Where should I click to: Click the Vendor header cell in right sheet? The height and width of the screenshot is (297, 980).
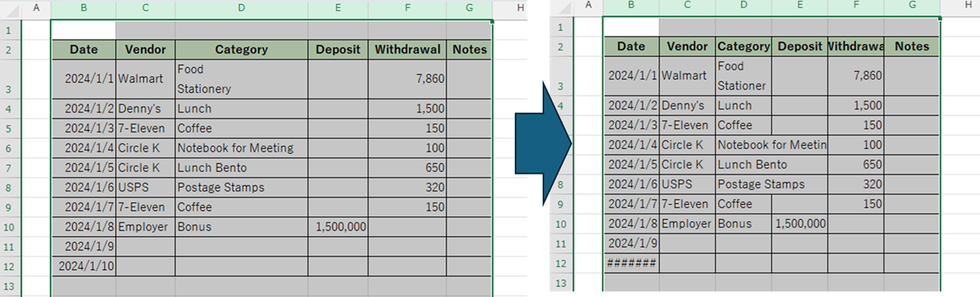point(687,47)
